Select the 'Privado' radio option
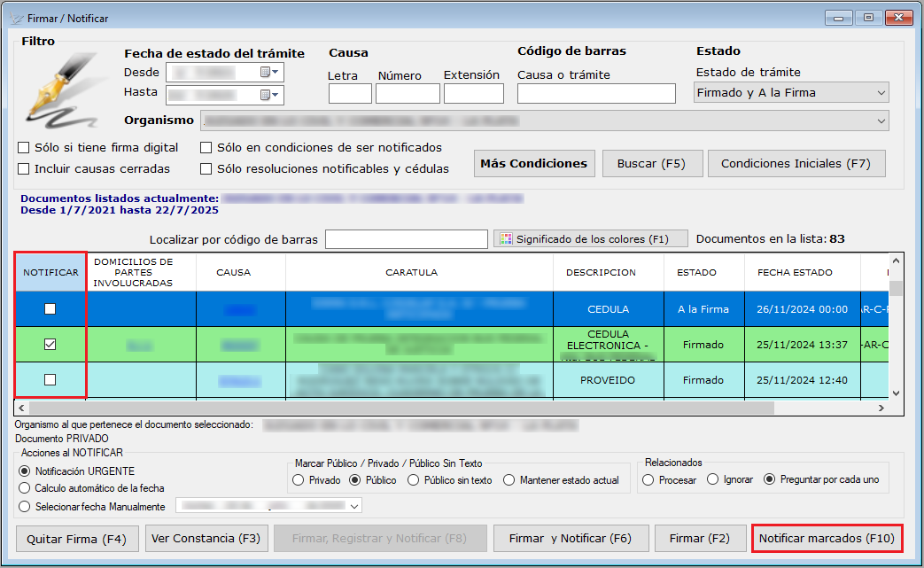The height and width of the screenshot is (568, 924). coord(298,480)
